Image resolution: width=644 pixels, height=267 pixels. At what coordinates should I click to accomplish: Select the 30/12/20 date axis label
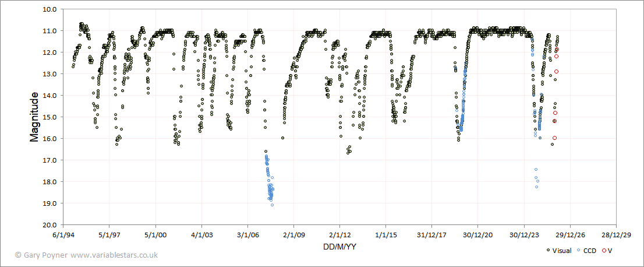click(477, 235)
